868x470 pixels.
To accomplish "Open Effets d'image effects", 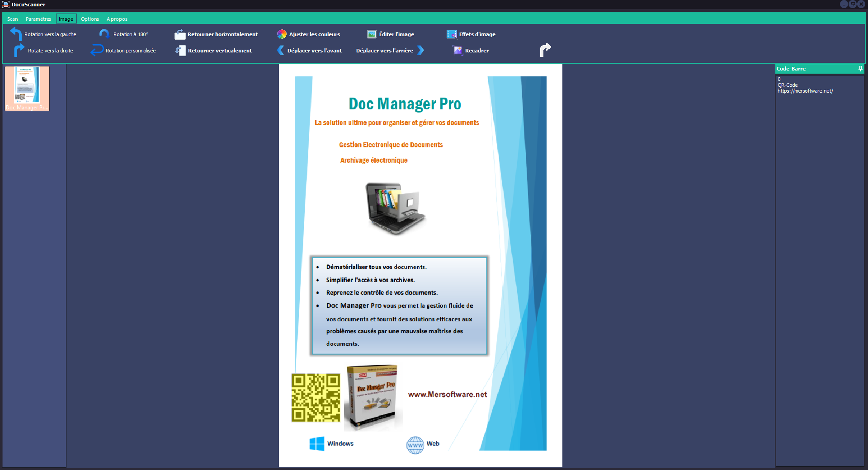I will click(452, 34).
